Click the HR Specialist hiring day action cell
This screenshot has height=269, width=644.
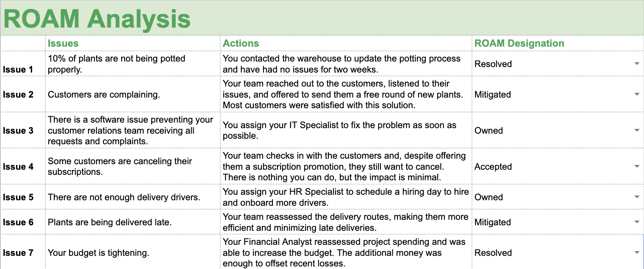coord(346,197)
